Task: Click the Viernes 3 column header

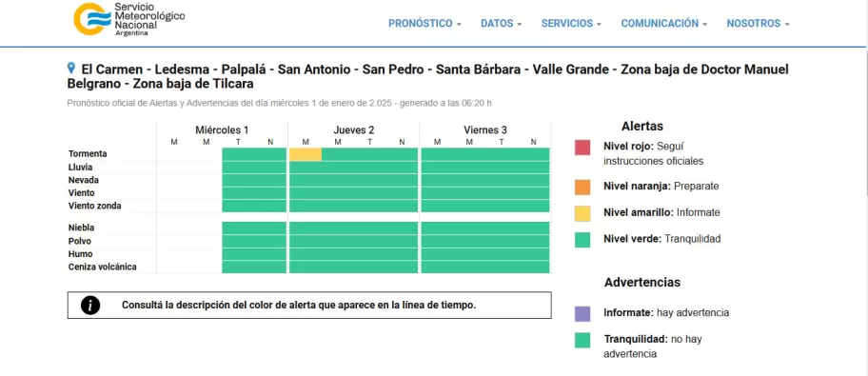Action: click(x=485, y=130)
